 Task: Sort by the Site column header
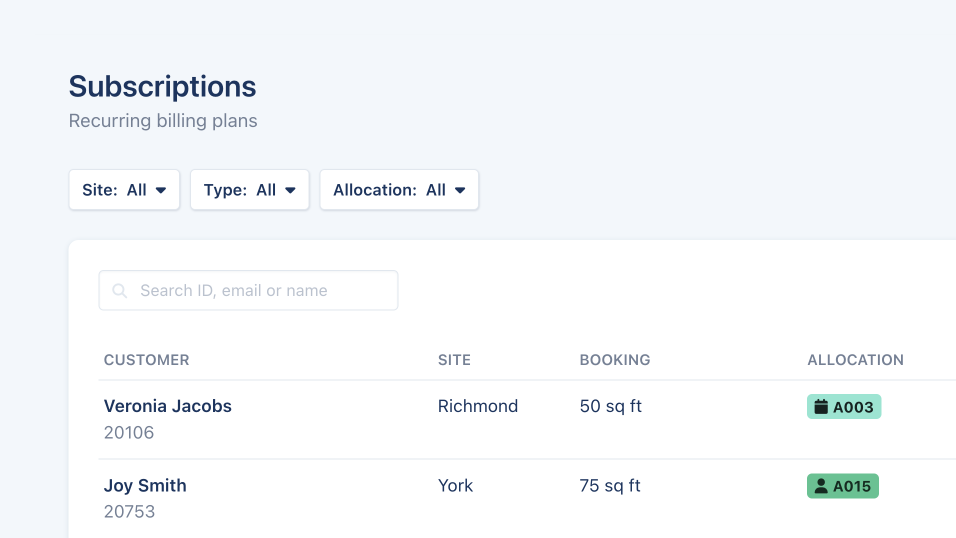[x=454, y=360]
